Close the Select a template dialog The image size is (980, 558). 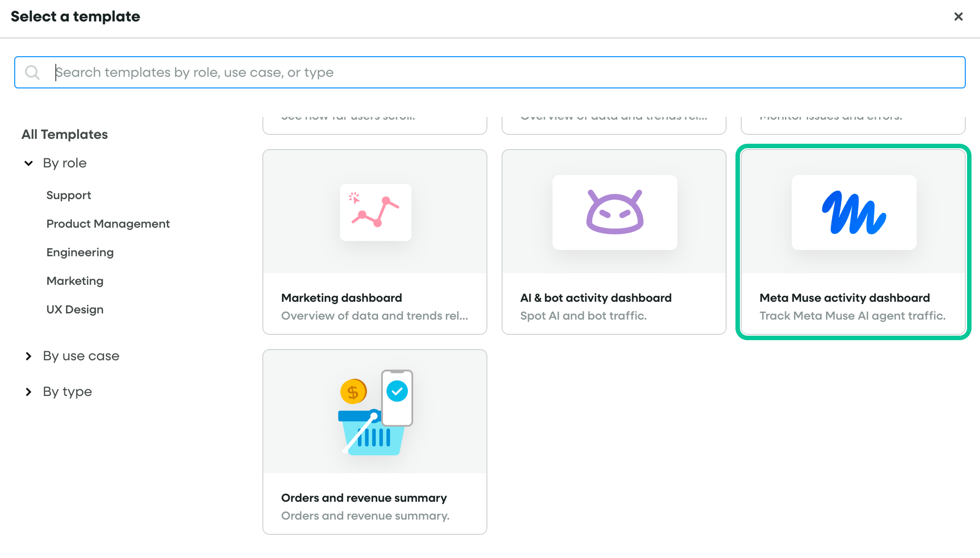pos(958,17)
